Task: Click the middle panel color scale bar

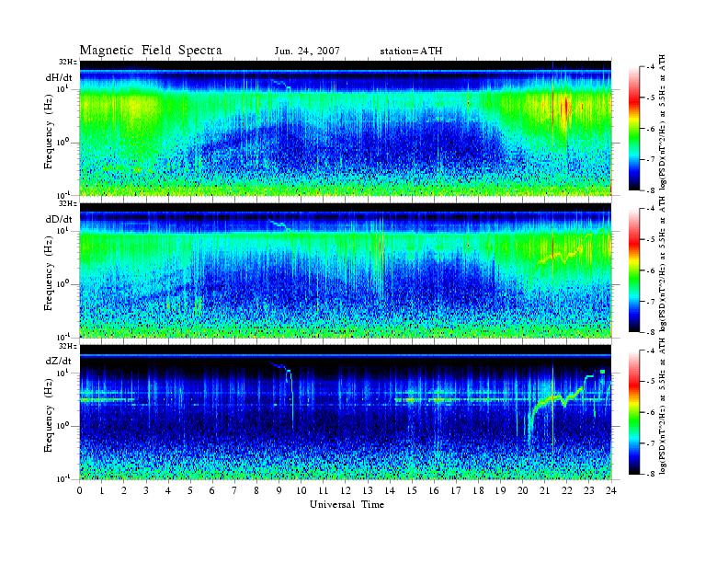Action: tap(634, 270)
